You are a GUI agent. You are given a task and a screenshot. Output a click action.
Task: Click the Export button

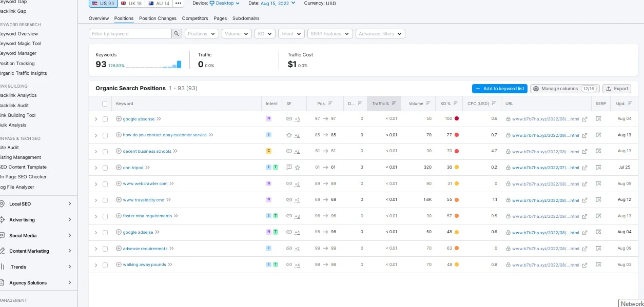pyautogui.click(x=616, y=89)
